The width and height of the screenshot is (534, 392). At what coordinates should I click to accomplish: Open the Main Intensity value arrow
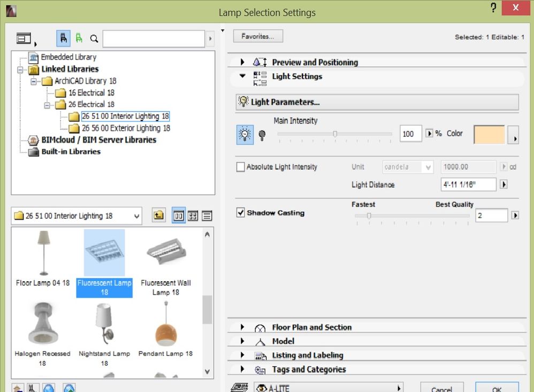(x=430, y=133)
